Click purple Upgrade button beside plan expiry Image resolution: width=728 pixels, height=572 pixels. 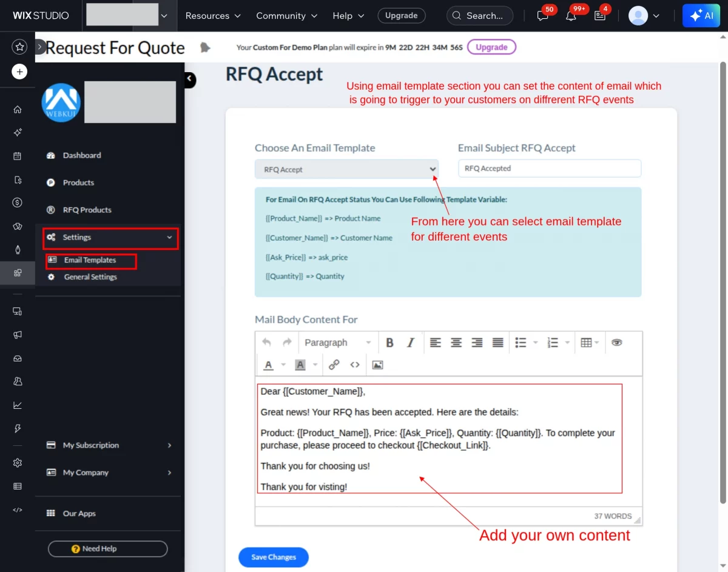pyautogui.click(x=491, y=47)
